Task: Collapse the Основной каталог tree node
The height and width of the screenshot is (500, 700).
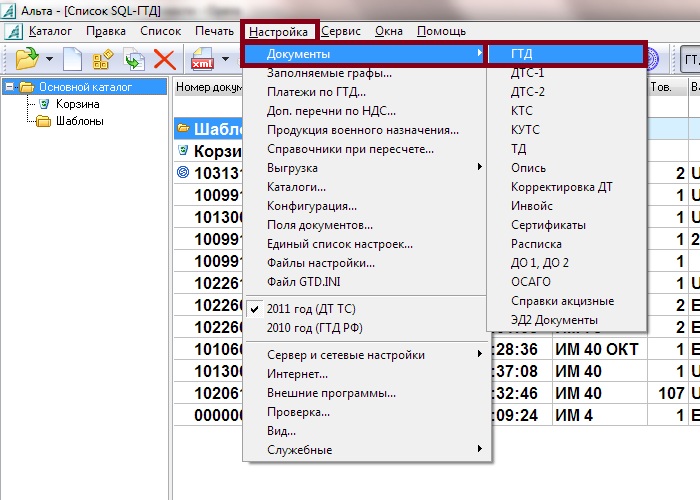Action: (9, 87)
